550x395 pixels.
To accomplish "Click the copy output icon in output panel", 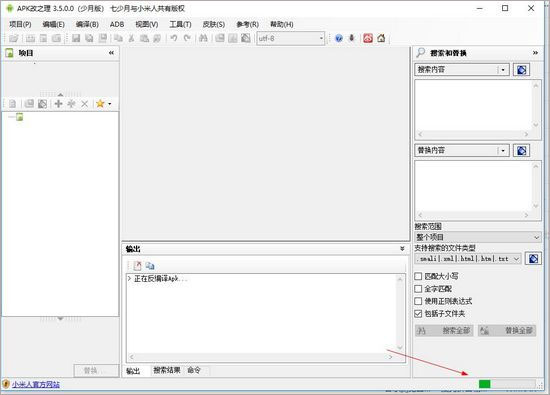I will (x=150, y=266).
